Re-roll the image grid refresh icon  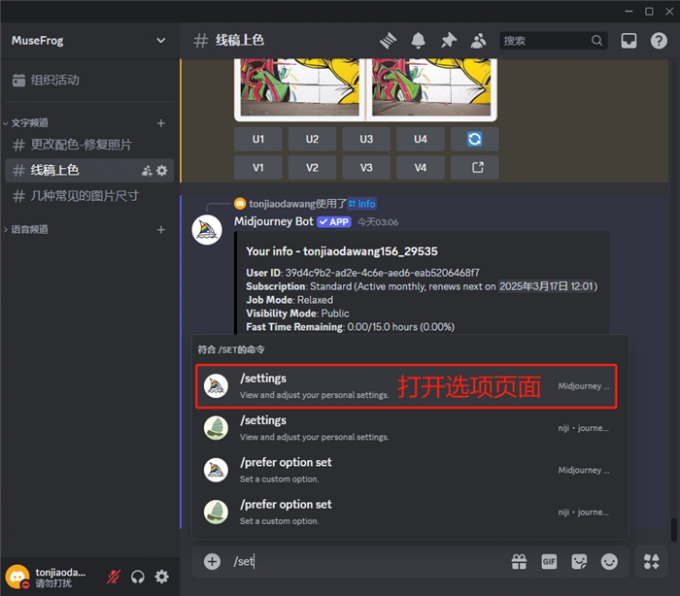coord(474,139)
